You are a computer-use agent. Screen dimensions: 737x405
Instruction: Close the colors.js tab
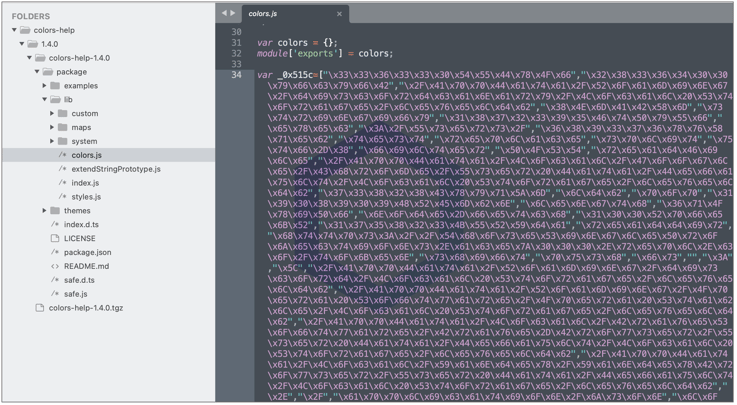[340, 14]
